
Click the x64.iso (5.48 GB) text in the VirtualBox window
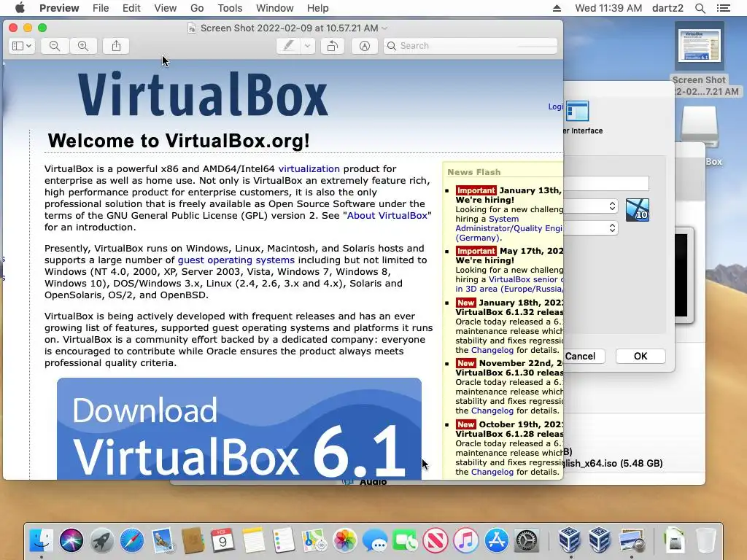tap(613, 463)
